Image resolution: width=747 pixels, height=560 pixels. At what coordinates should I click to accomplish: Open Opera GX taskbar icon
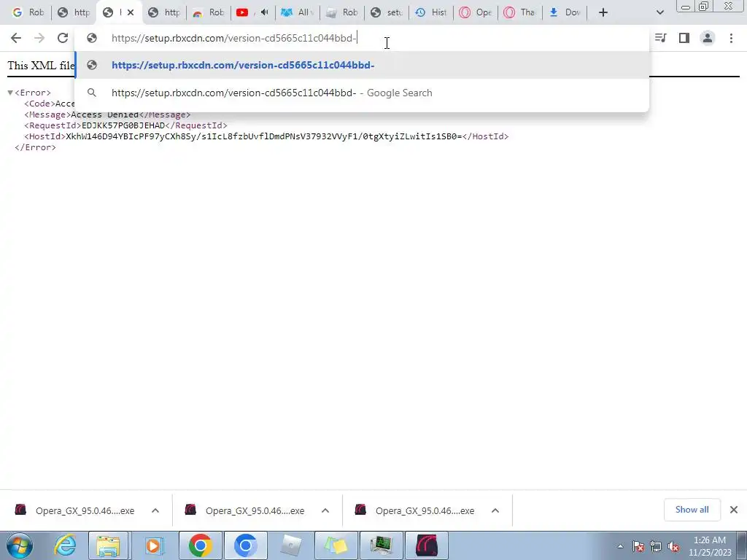click(427, 545)
